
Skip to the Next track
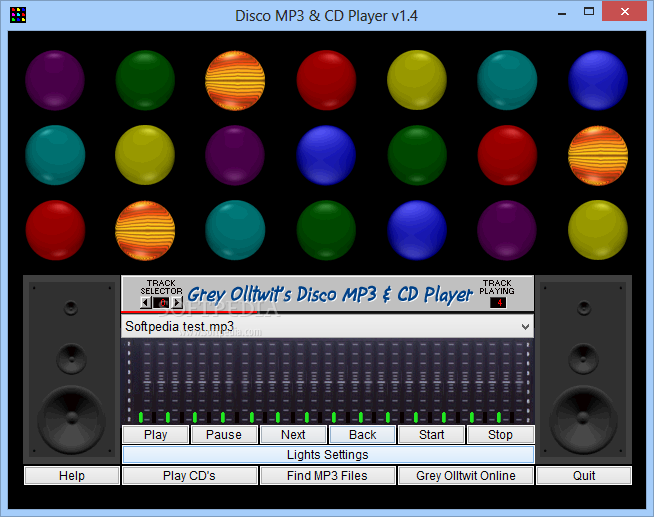[293, 434]
